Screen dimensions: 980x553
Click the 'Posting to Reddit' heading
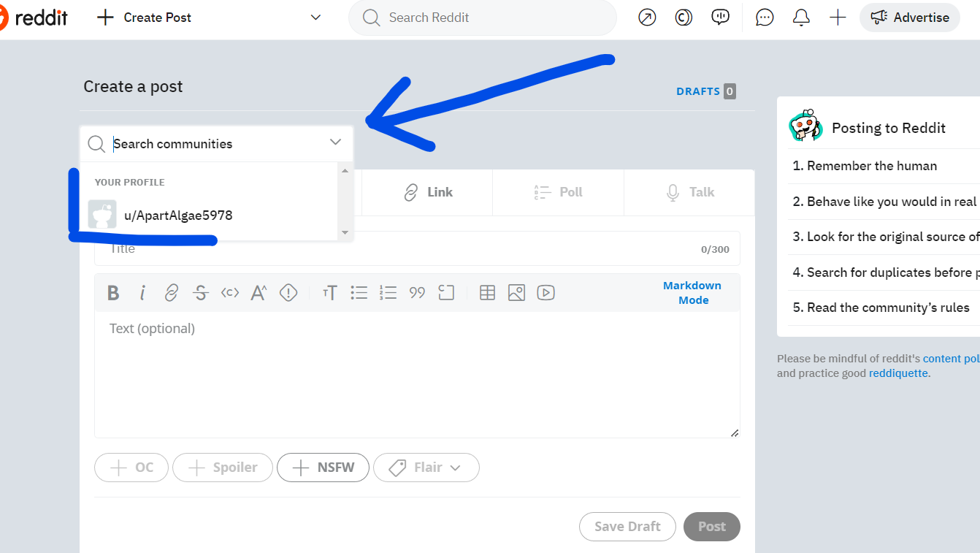[889, 128]
